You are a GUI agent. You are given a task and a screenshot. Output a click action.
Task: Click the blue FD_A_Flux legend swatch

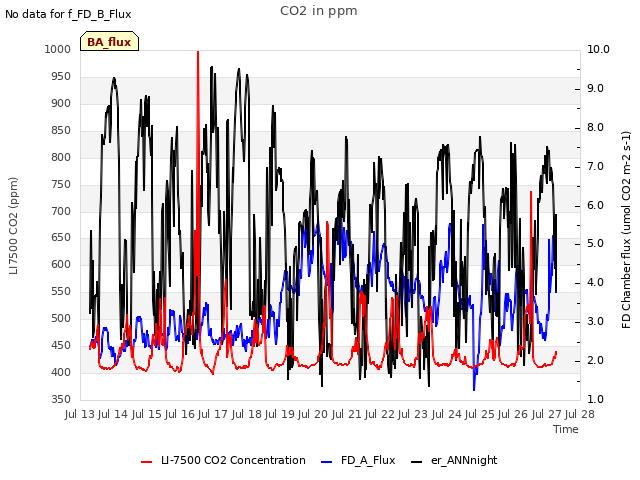coord(327,462)
